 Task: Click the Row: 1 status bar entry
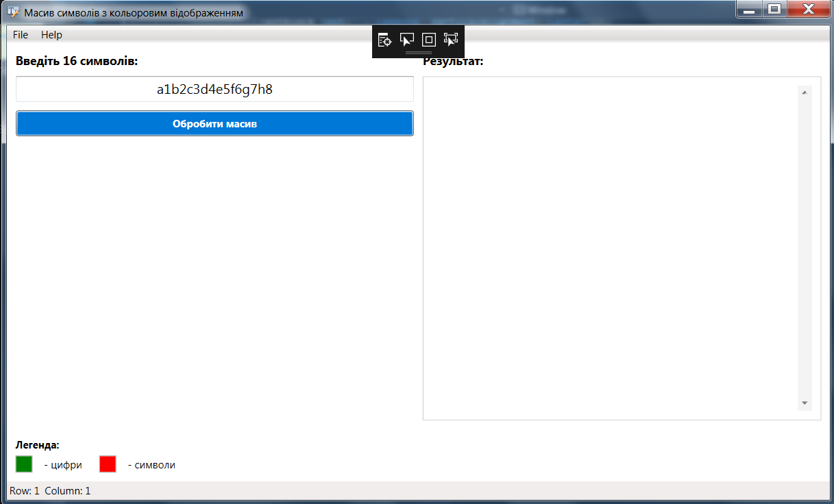pyautogui.click(x=25, y=491)
